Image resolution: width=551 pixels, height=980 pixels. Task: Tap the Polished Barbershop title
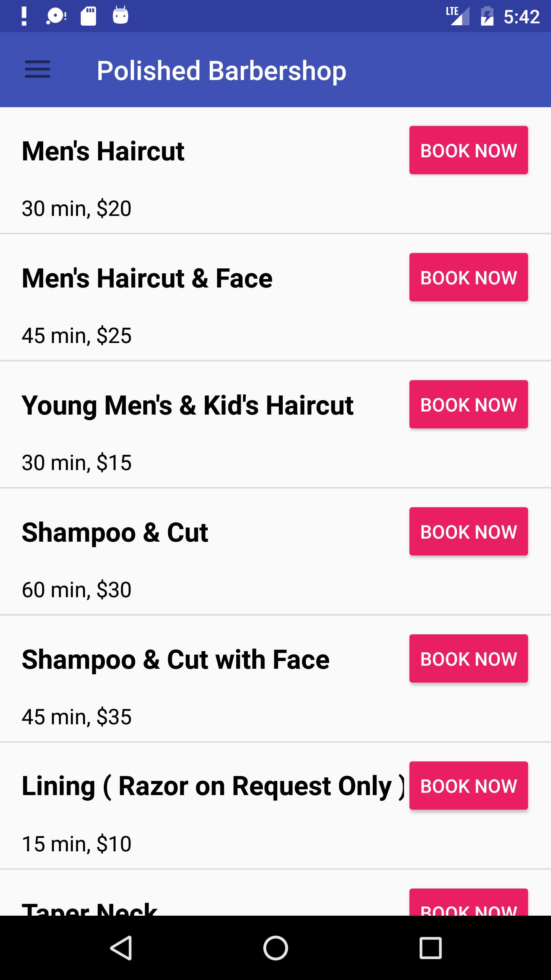pyautogui.click(x=221, y=70)
